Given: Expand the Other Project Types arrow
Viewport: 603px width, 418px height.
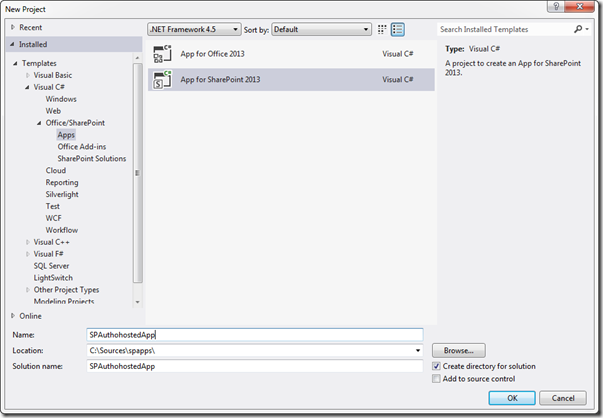Looking at the screenshot, I should [28, 290].
